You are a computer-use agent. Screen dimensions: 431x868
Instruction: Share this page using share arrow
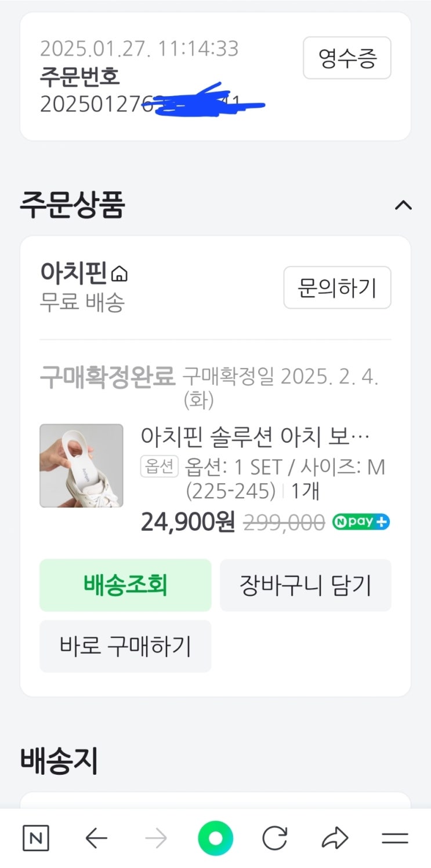[x=335, y=838]
